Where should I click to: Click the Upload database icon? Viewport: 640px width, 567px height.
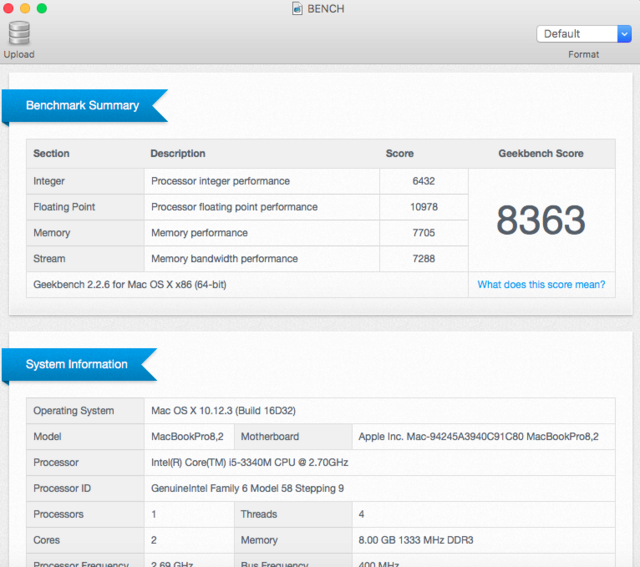pyautogui.click(x=19, y=33)
